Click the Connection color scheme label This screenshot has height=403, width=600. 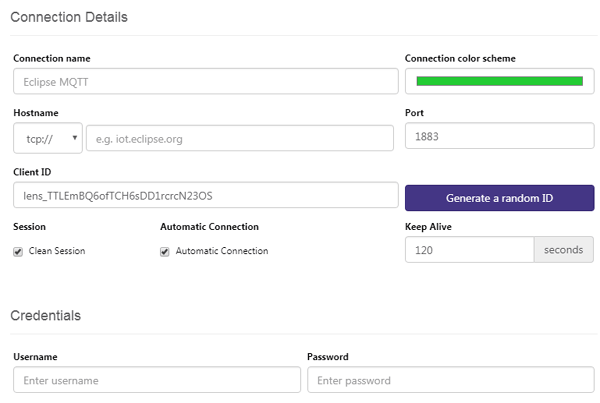460,58
